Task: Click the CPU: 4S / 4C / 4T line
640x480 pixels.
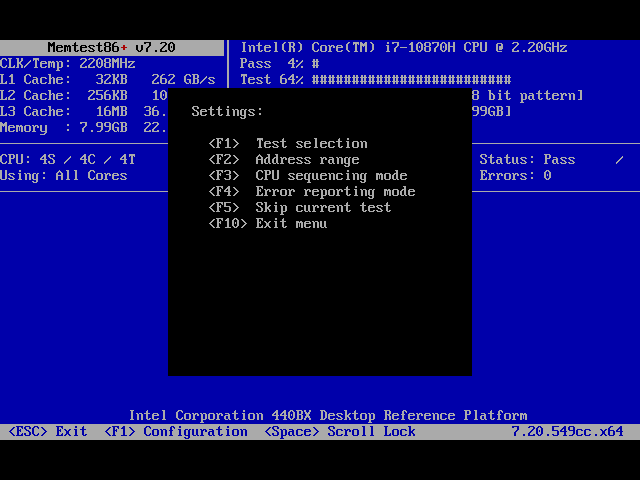Action: pos(68,160)
